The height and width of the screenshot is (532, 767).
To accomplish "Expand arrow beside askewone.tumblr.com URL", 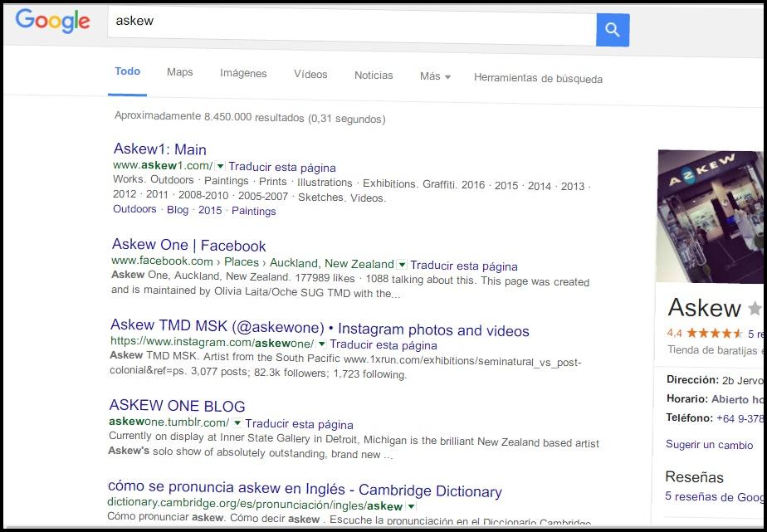I will [237, 423].
